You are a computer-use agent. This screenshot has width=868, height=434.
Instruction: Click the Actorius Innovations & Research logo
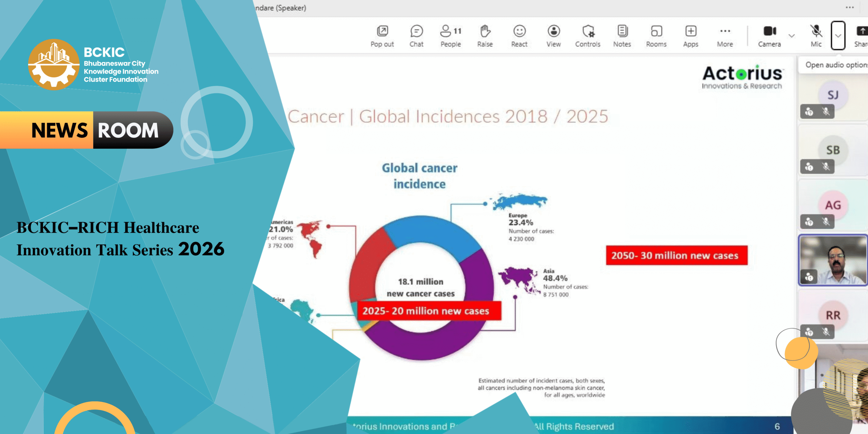(742, 77)
